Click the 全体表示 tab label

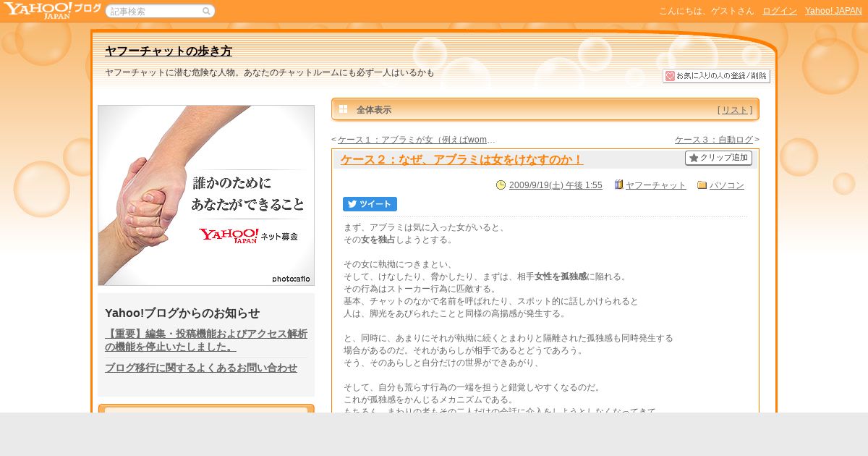pyautogui.click(x=374, y=110)
